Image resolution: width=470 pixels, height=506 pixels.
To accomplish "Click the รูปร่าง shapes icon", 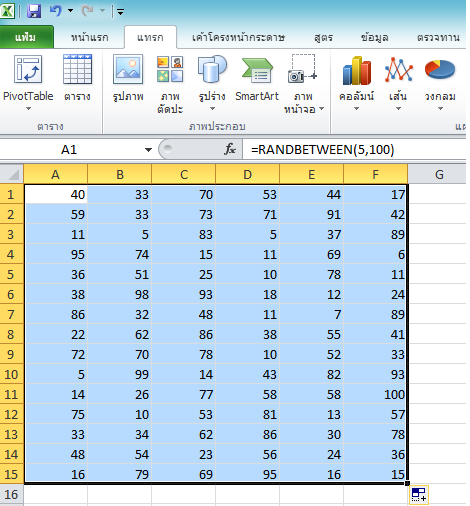I will pos(212,69).
